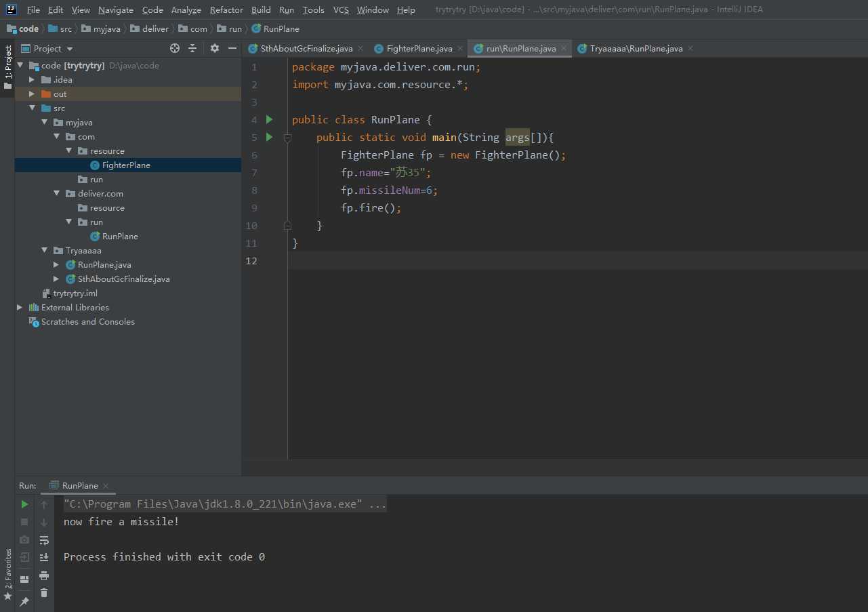Click the IntelliJ IDEA logo icon
868x612 pixels.
12,9
